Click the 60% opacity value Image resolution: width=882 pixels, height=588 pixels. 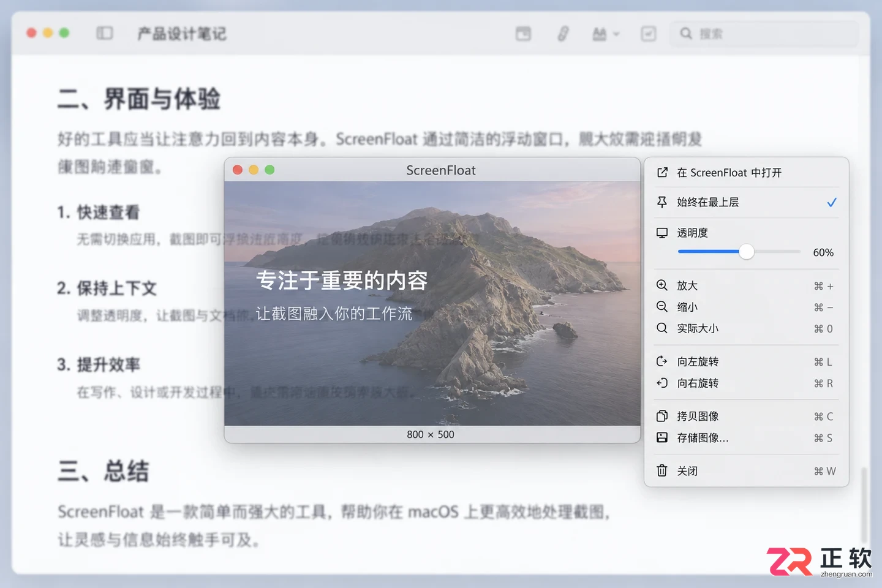(823, 252)
